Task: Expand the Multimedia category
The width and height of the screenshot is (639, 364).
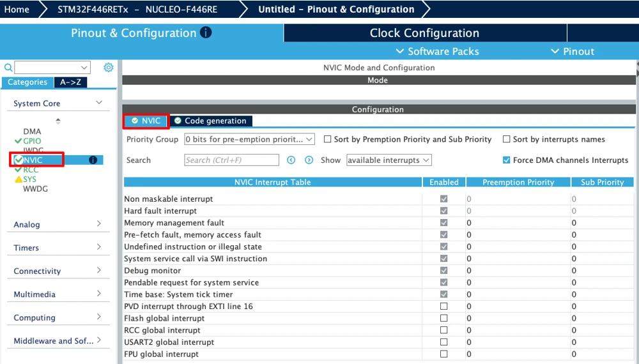Action: [99, 293]
